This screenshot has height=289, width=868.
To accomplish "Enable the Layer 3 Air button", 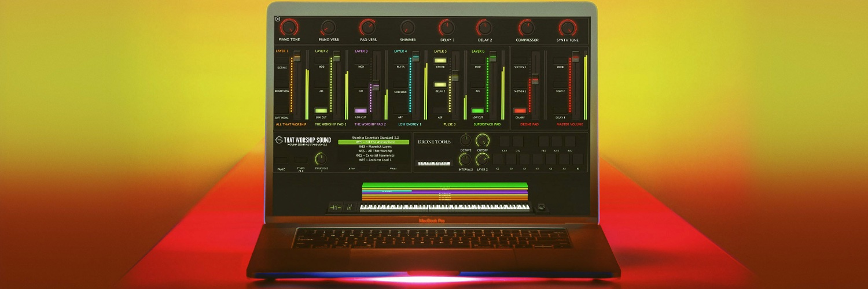I will pos(361,84).
